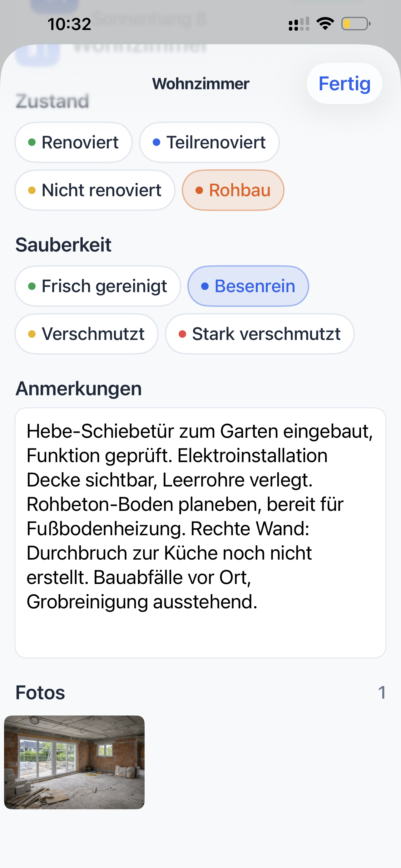Tap the Fertig button

coord(344,83)
